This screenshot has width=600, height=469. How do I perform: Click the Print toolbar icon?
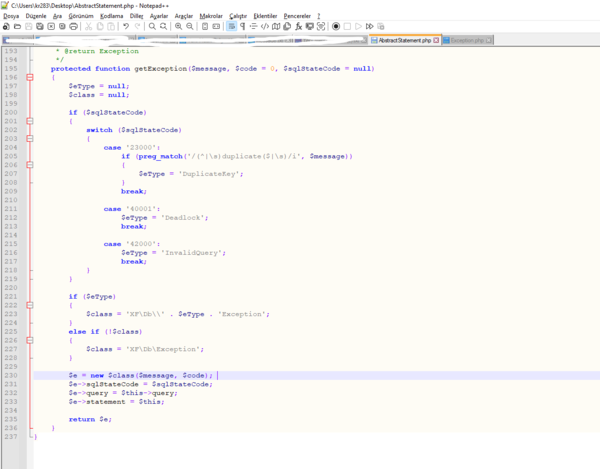pyautogui.click(x=73, y=26)
